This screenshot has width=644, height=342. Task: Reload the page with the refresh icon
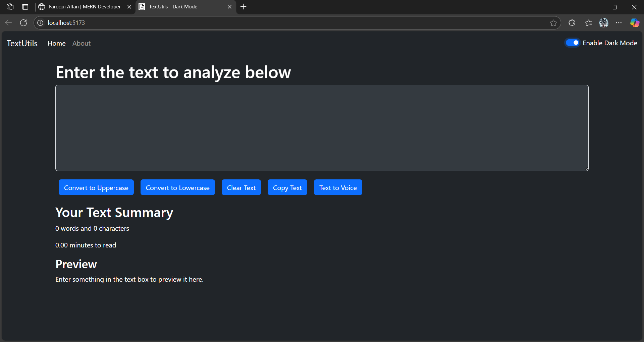[x=23, y=23]
